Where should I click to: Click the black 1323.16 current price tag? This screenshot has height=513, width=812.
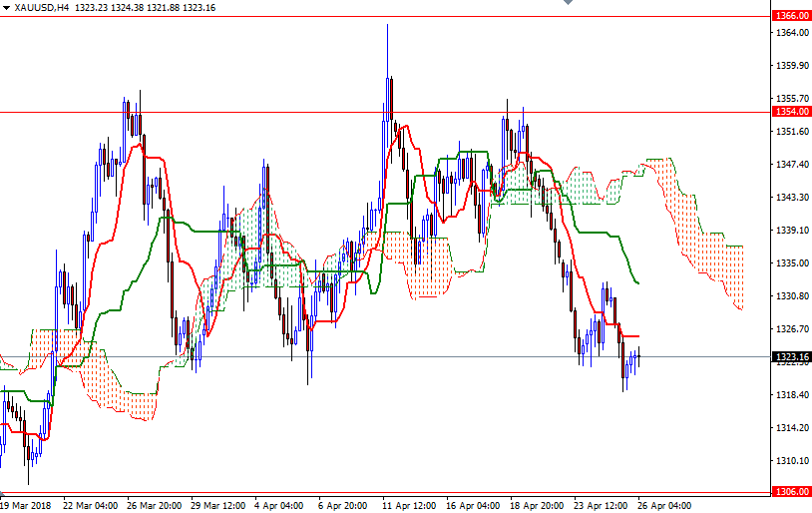[790, 356]
